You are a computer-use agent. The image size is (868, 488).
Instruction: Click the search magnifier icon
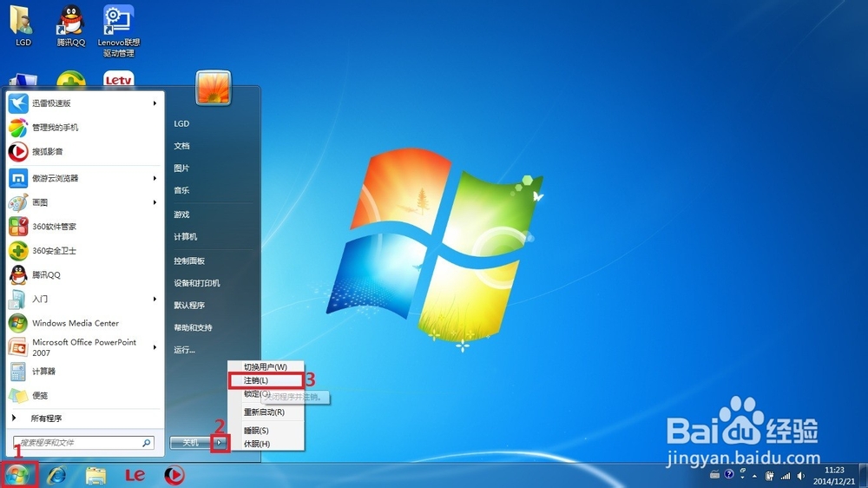point(147,443)
